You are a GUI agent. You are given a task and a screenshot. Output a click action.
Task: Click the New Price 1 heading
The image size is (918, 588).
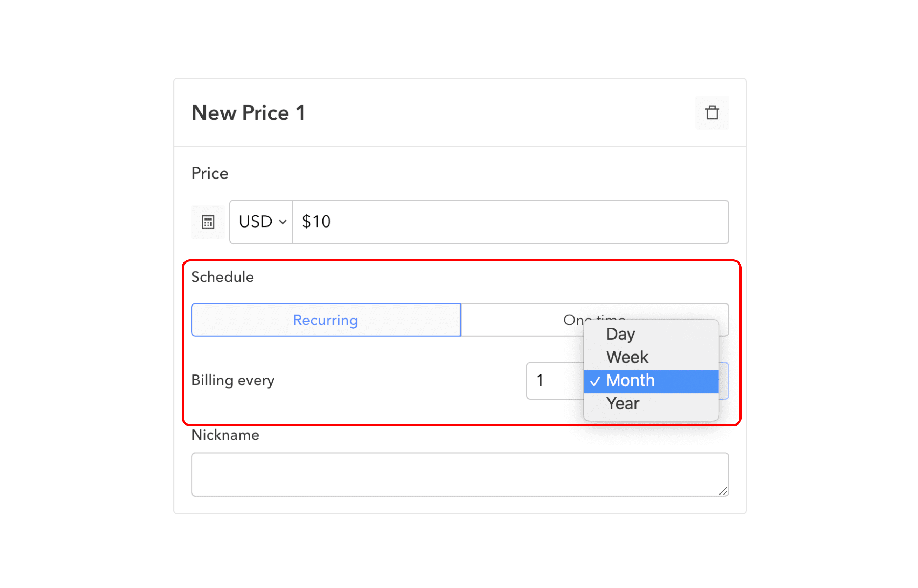(x=248, y=113)
